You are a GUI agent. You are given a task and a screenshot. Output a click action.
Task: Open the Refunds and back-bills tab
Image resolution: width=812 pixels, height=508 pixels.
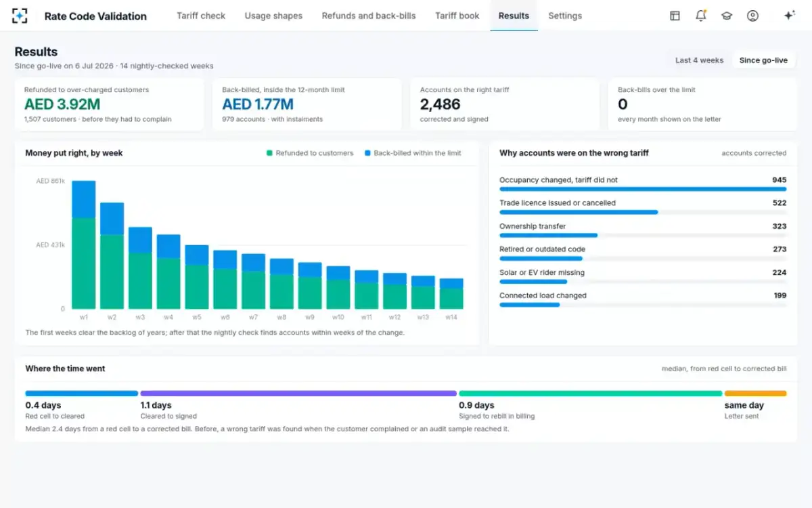[x=369, y=16]
